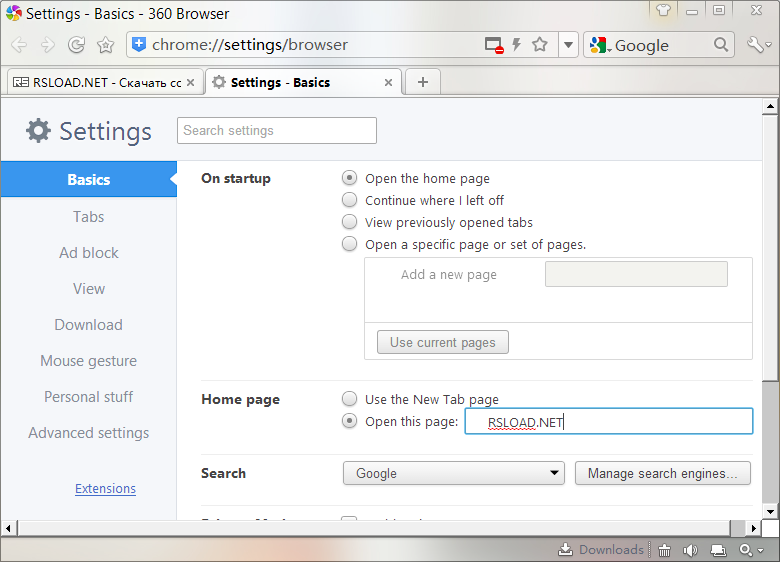Click the horizontal scrollbar left arrow
The height and width of the screenshot is (562, 780).
point(8,528)
